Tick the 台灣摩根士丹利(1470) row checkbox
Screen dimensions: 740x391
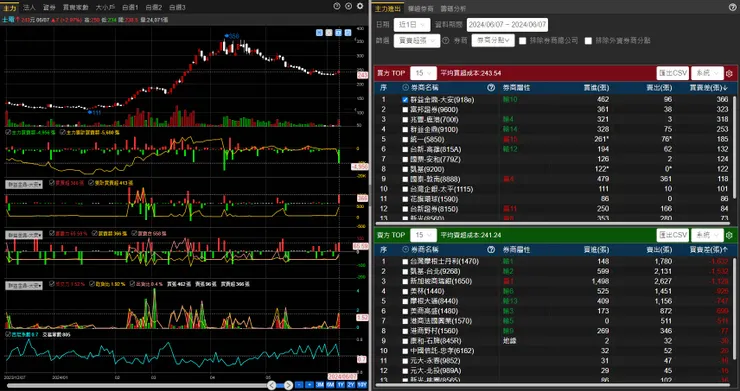pyautogui.click(x=405, y=261)
